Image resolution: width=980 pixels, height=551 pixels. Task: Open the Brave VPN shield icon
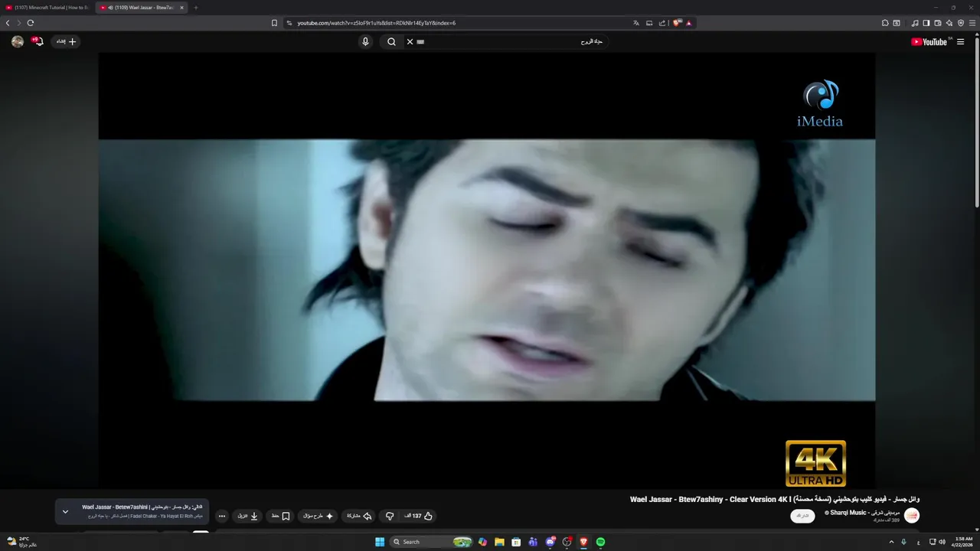point(961,23)
